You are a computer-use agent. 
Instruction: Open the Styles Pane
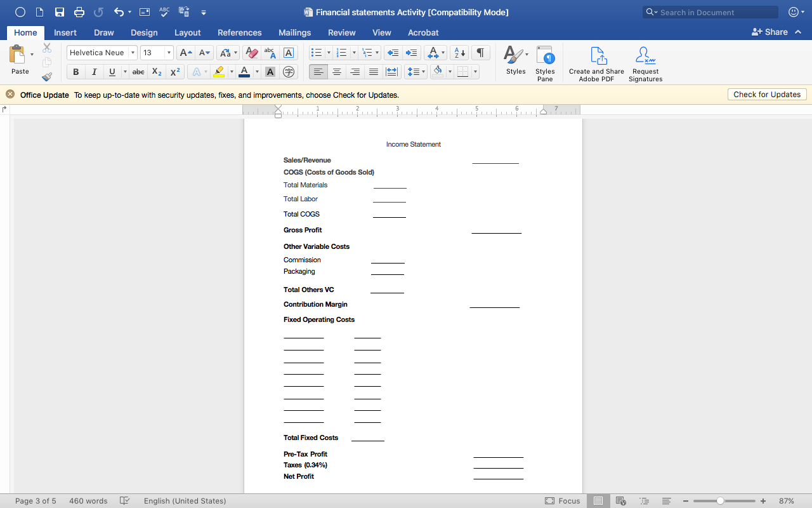(545, 63)
